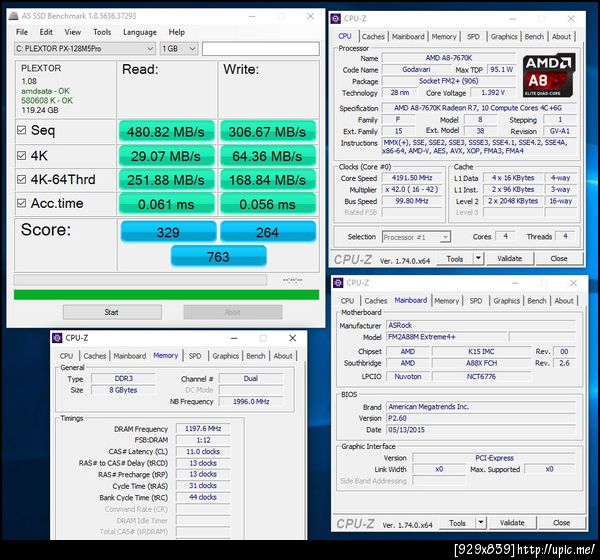Close the Memory CPU-Z window
Image resolution: width=600 pixels, height=560 pixels.
tap(292, 338)
